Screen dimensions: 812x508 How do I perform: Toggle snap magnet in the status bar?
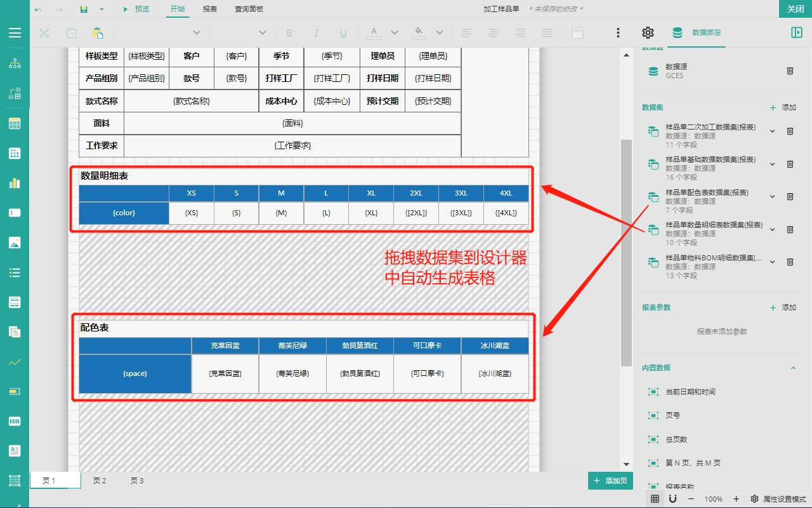[x=672, y=499]
